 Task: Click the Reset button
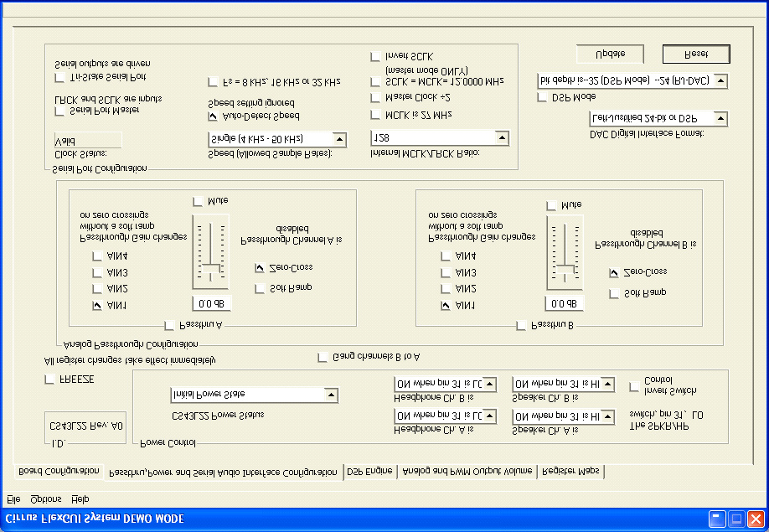695,53
